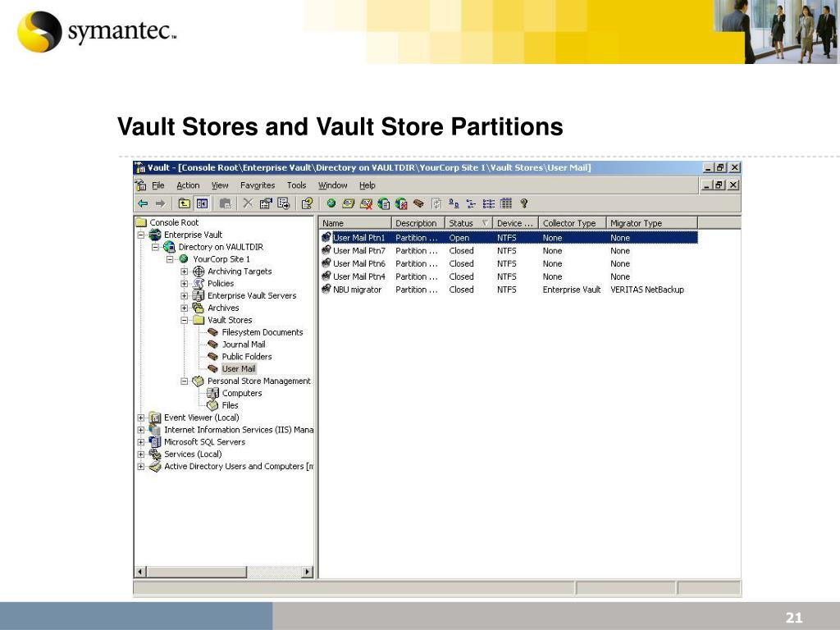Collapse the Enterprise Vault tree node
This screenshot has height=630, width=840.
tap(141, 235)
